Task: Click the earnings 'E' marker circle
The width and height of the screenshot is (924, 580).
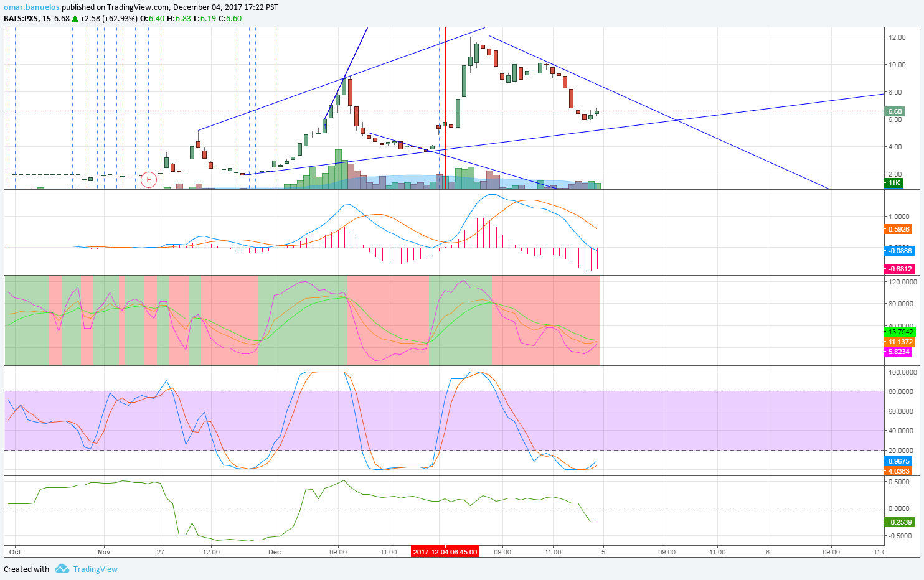Action: (x=148, y=180)
